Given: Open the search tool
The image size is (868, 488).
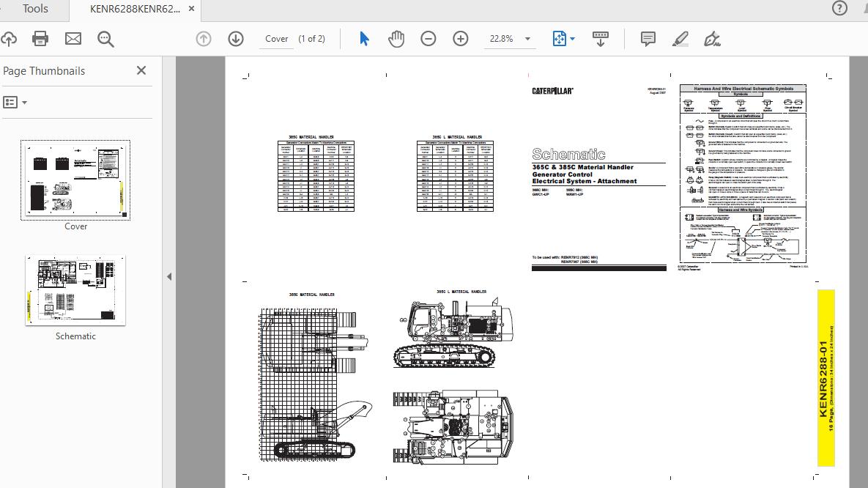Looking at the screenshot, I should pos(105,39).
